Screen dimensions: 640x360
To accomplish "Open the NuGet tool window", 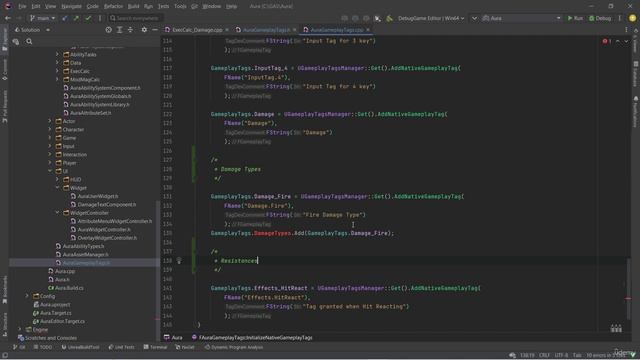I will pyautogui.click(x=185, y=347).
